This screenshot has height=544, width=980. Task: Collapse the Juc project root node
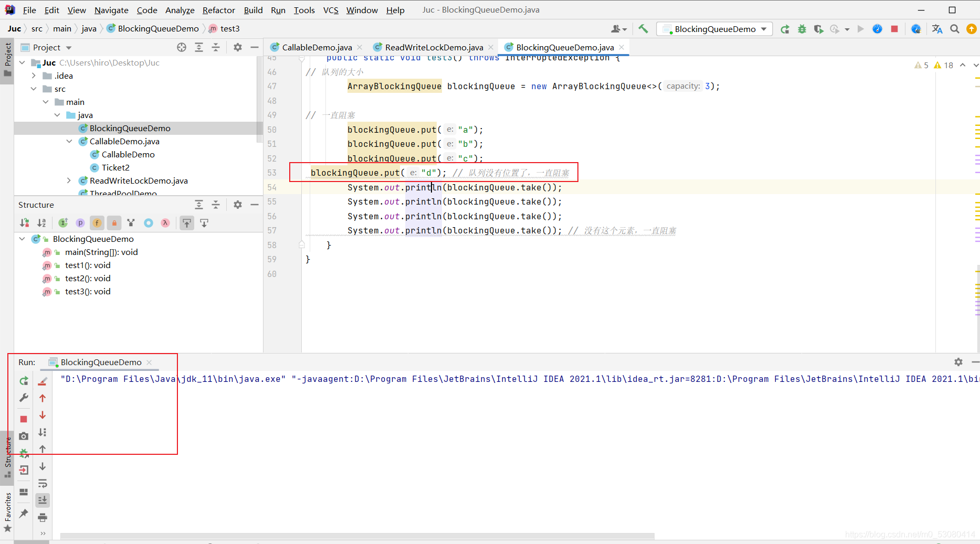coord(22,62)
